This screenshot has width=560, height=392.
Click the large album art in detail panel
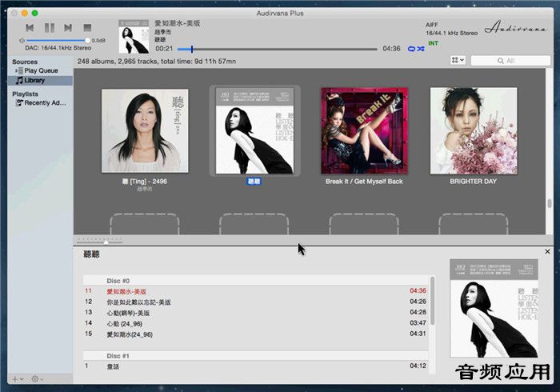(494, 309)
